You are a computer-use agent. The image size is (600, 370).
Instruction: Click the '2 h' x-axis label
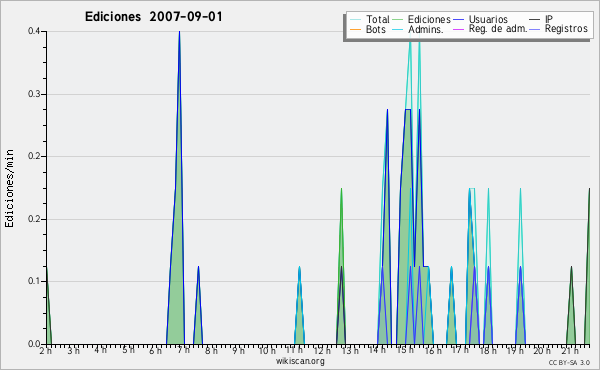pos(46,350)
